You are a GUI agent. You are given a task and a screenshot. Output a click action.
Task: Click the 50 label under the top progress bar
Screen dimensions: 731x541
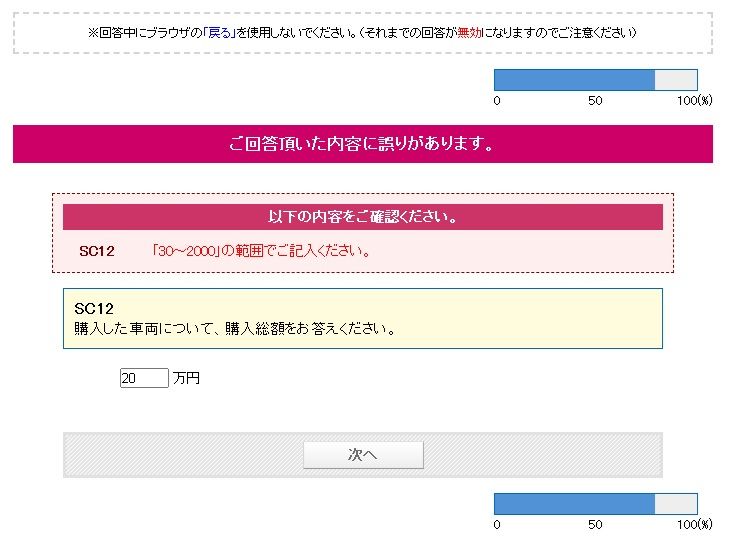(595, 100)
